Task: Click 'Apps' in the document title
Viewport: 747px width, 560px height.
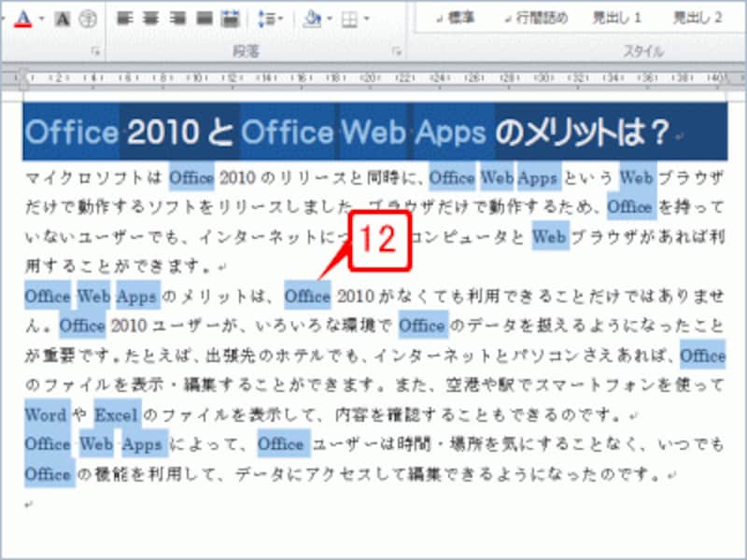Action: click(450, 132)
